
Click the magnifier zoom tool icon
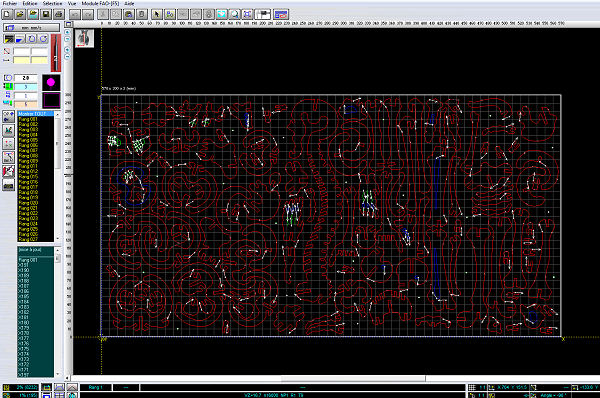click(235, 15)
